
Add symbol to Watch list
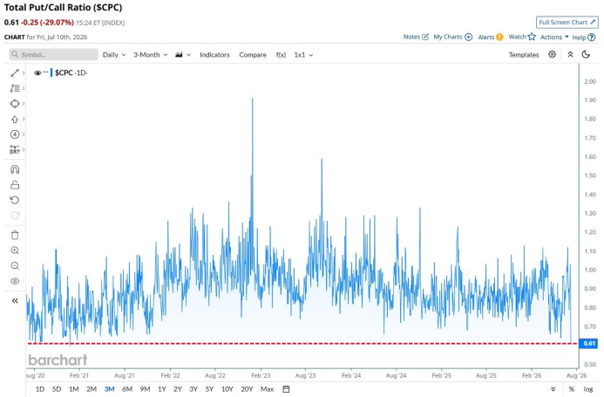pyautogui.click(x=522, y=37)
